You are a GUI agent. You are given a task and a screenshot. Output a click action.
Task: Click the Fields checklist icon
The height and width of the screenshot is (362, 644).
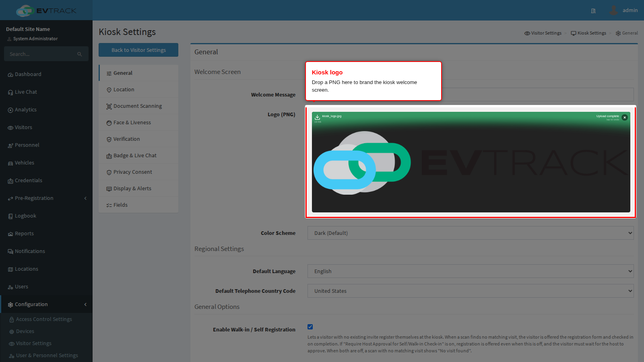point(109,206)
